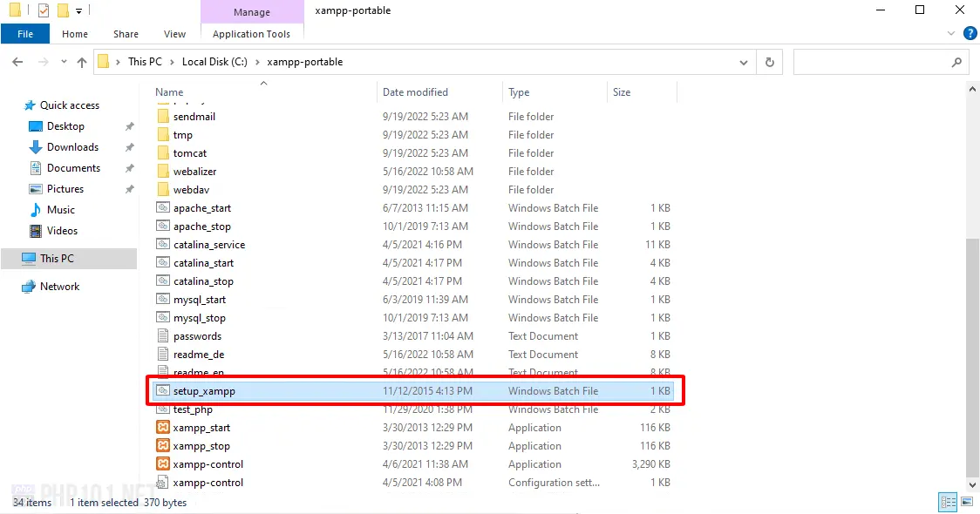The width and height of the screenshot is (980, 514).
Task: Open Pictures in navigation pane
Action: point(65,189)
